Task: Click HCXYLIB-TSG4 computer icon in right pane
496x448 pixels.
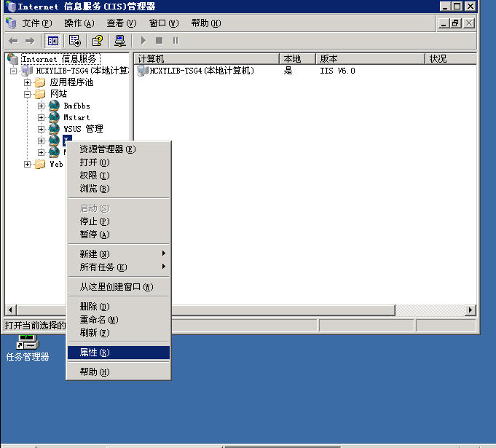Action: pyautogui.click(x=143, y=71)
